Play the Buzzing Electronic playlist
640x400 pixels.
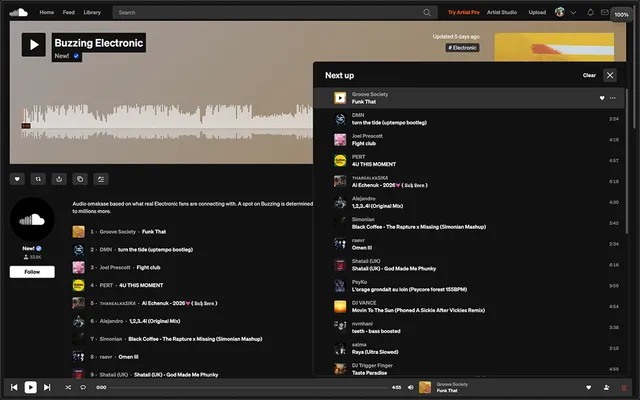[34, 44]
